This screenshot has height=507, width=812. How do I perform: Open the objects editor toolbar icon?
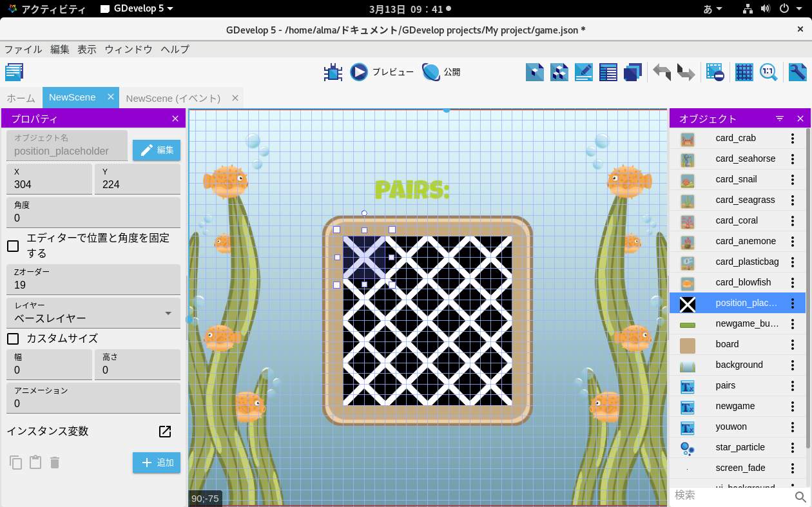click(x=535, y=72)
